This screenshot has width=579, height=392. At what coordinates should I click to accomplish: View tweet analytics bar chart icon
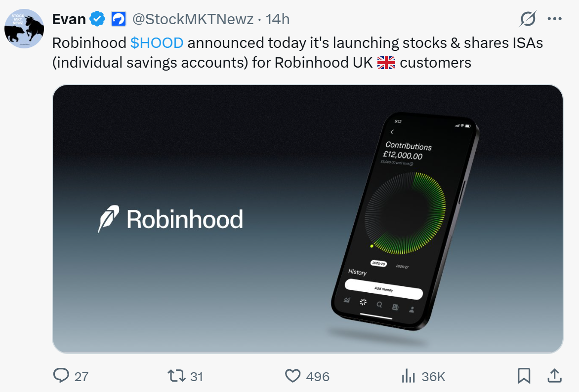(x=408, y=376)
